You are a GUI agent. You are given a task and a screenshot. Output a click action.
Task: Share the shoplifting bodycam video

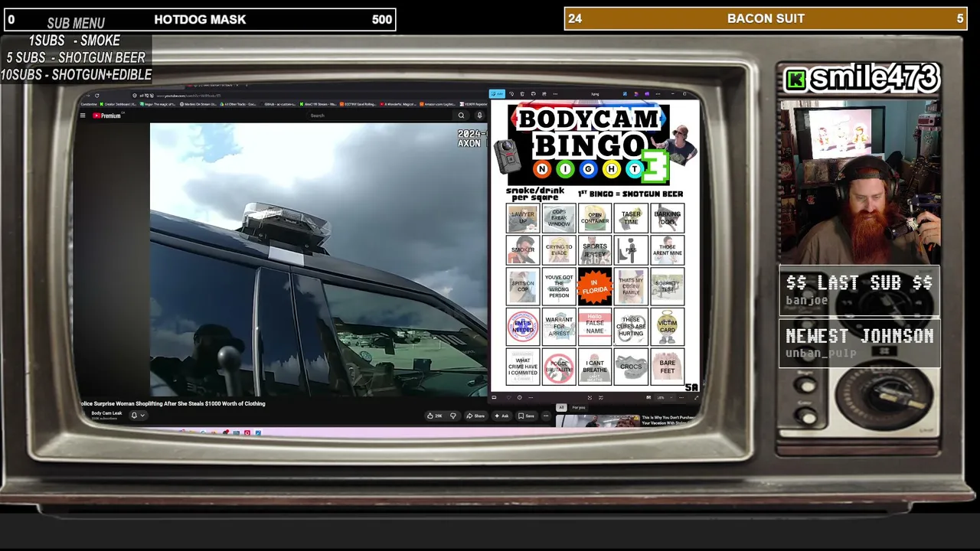[x=476, y=416]
